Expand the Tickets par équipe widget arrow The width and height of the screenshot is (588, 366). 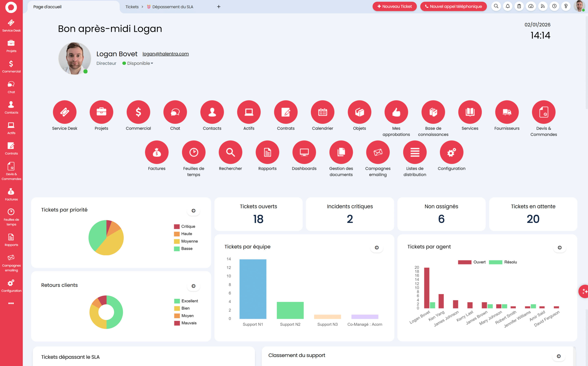point(376,247)
